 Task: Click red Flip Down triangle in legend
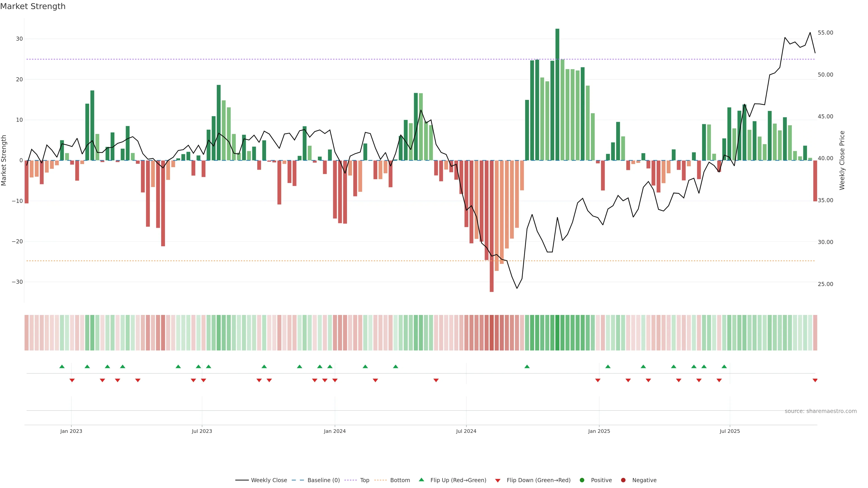point(498,481)
